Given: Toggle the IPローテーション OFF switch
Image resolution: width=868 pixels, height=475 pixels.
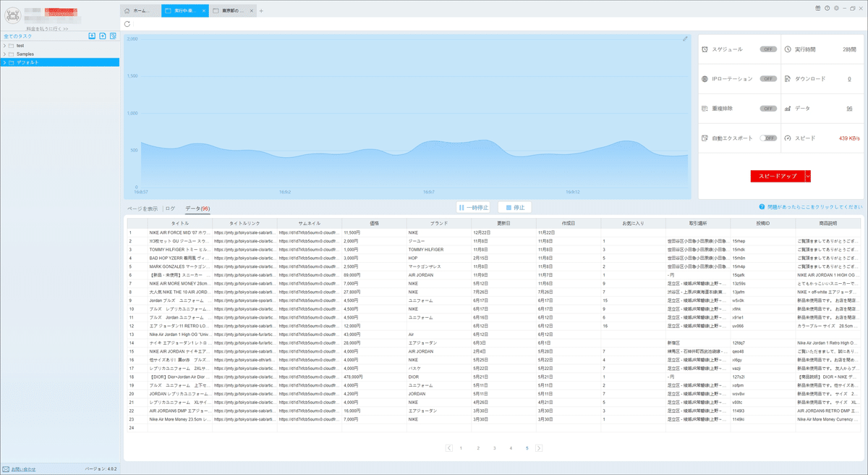Looking at the screenshot, I should pyautogui.click(x=768, y=78).
